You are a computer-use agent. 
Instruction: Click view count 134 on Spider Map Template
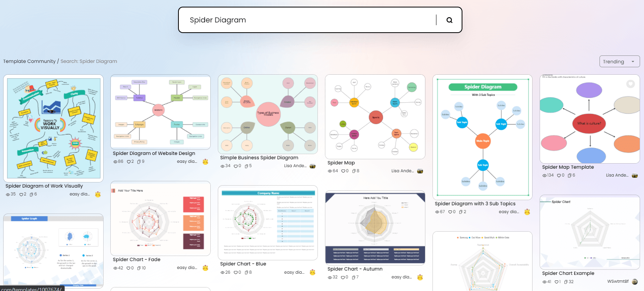click(548, 175)
